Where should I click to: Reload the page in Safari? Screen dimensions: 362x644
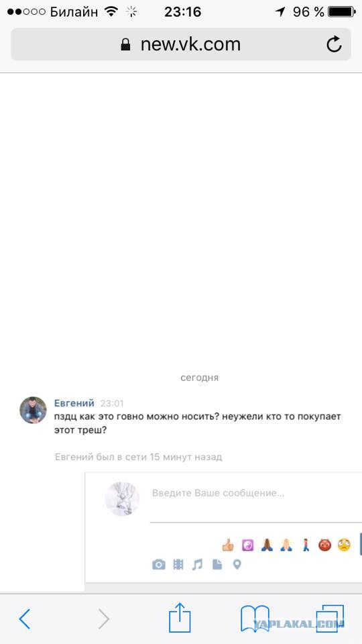click(x=334, y=44)
